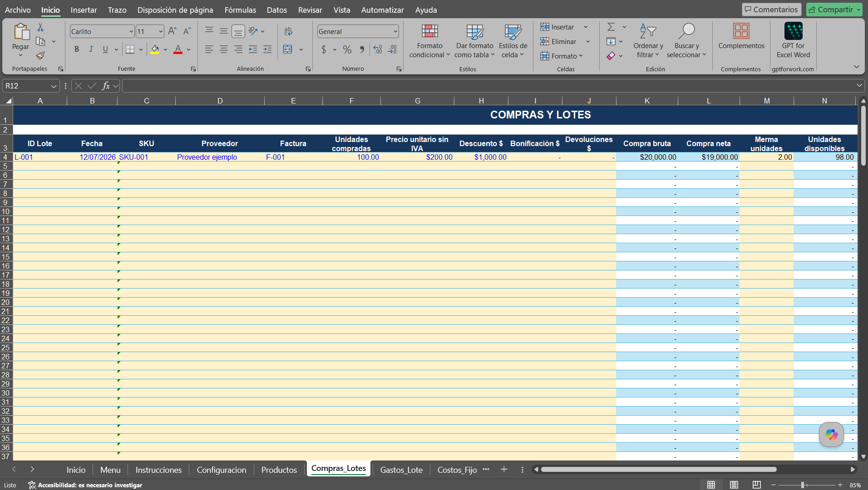The height and width of the screenshot is (490, 868).
Task: Click the AutoSum sigma icon
Action: [611, 27]
